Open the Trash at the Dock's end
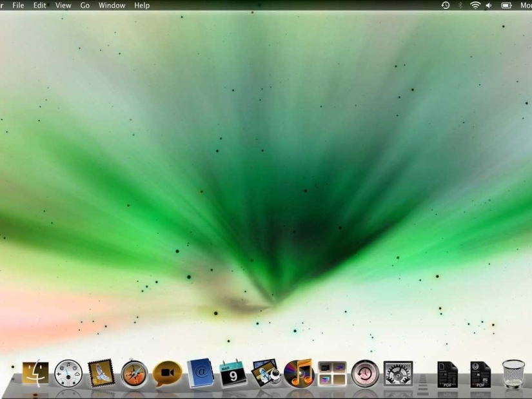Viewport: 532px width, 399px height. point(513,373)
